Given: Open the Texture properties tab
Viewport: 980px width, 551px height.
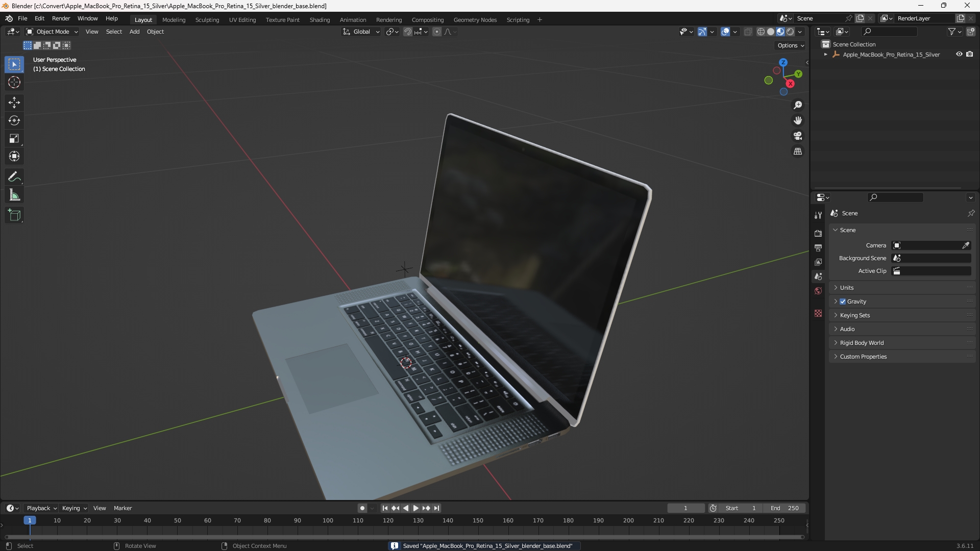Looking at the screenshot, I should (x=818, y=313).
